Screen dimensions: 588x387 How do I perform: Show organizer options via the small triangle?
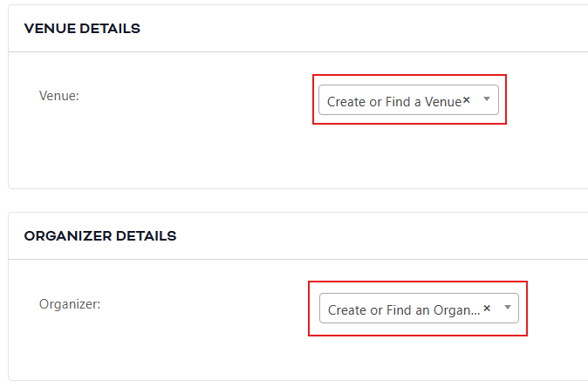pyautogui.click(x=507, y=308)
